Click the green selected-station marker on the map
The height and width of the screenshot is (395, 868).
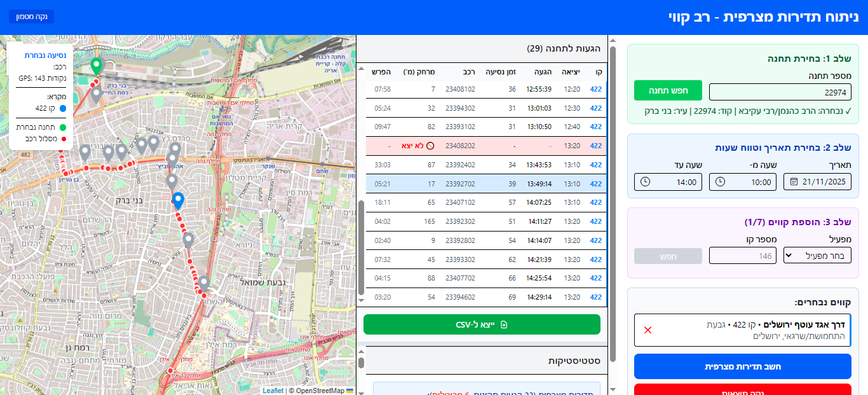pos(96,66)
